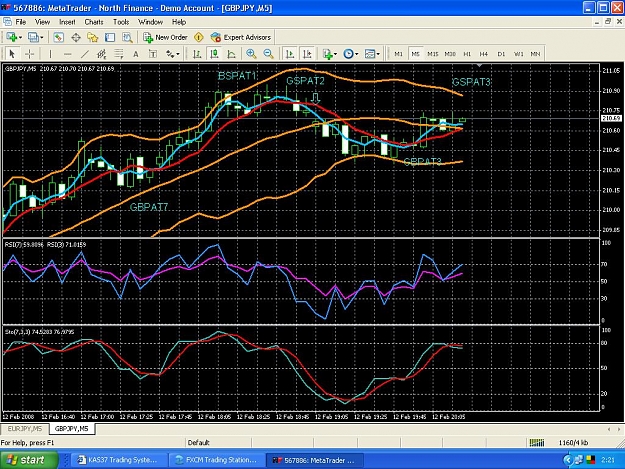Open the Tools menu
The width and height of the screenshot is (625, 469).
point(121,22)
